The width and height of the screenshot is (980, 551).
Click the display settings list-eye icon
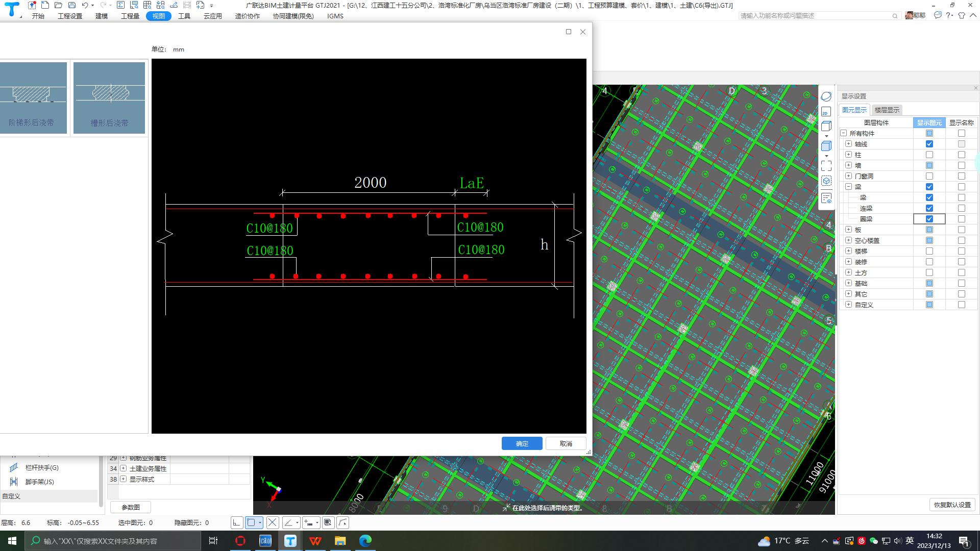click(826, 198)
